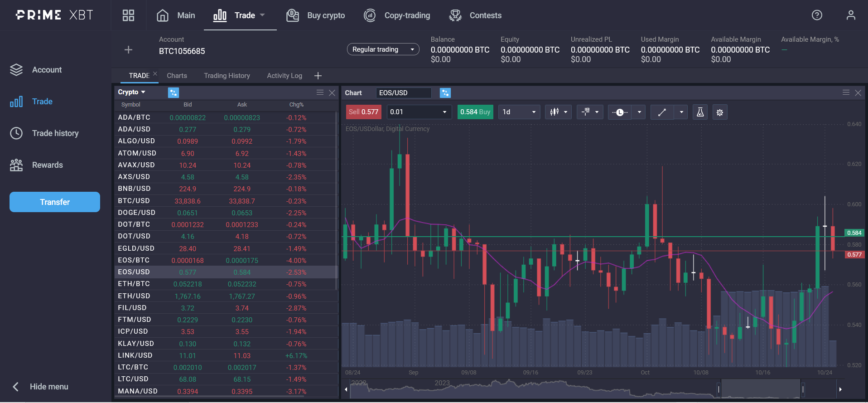Select the last price line tool
The image size is (868, 403).
tap(620, 112)
